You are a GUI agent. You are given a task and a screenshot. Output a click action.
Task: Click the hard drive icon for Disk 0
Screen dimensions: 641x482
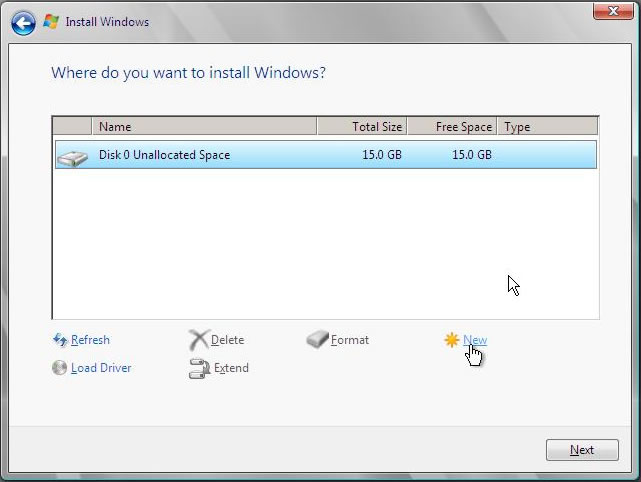tap(72, 156)
